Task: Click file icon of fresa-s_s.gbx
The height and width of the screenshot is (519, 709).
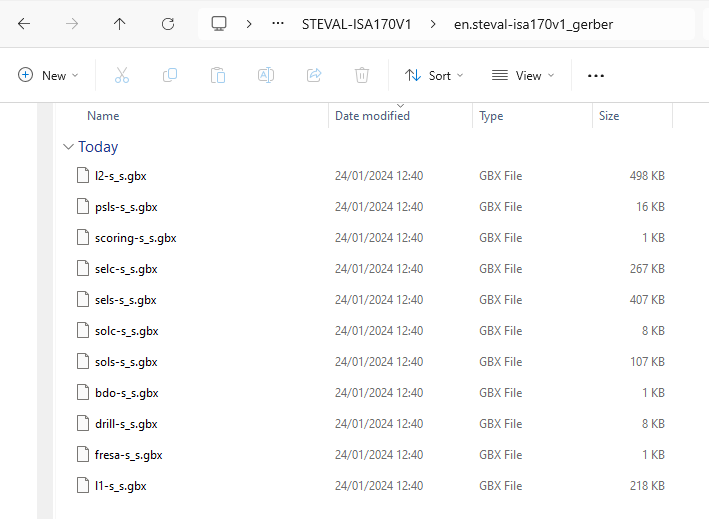Action: (x=83, y=454)
